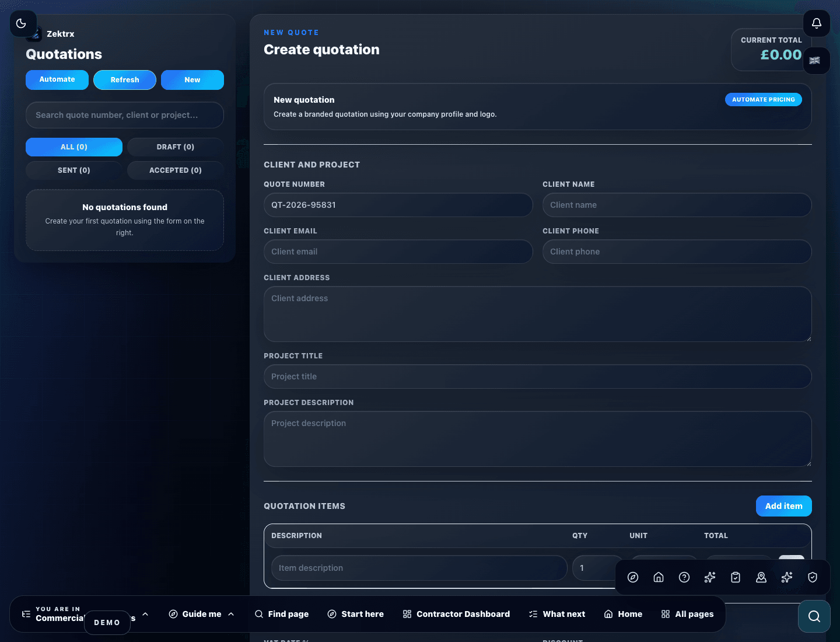The height and width of the screenshot is (642, 840).
Task: Open the floating search button
Action: 814,616
